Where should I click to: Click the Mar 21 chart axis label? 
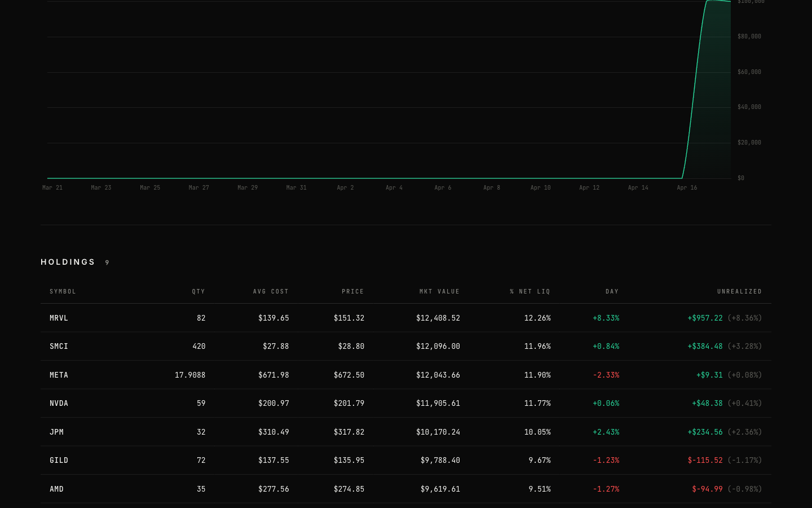pos(52,188)
